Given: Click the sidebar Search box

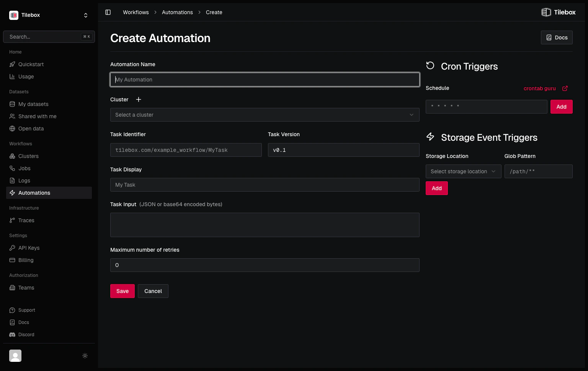Looking at the screenshot, I should coord(49,37).
